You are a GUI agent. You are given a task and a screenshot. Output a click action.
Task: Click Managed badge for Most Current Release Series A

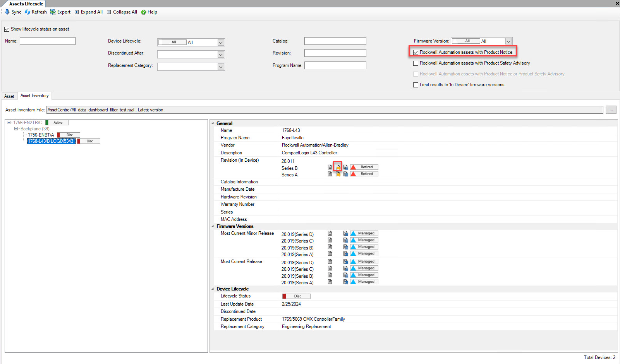click(364, 282)
